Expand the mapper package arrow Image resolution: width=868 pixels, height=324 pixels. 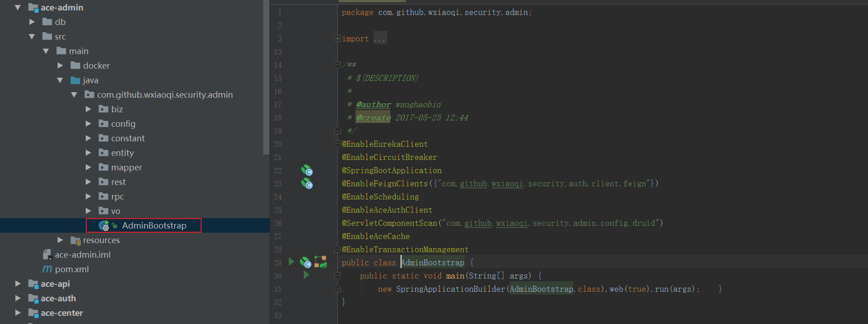[88, 167]
